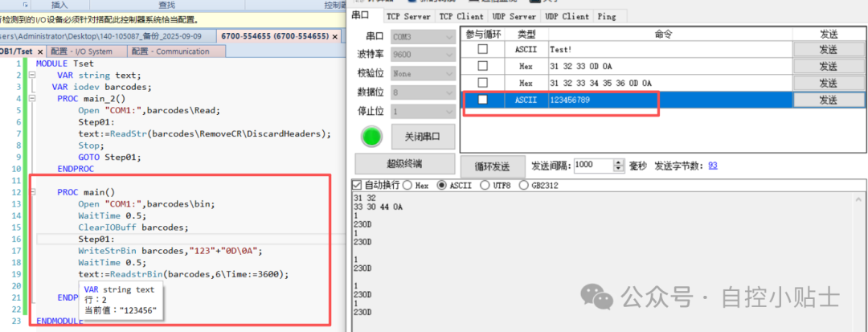Switch to the TCP Server tab
868x332 pixels.
(x=408, y=16)
